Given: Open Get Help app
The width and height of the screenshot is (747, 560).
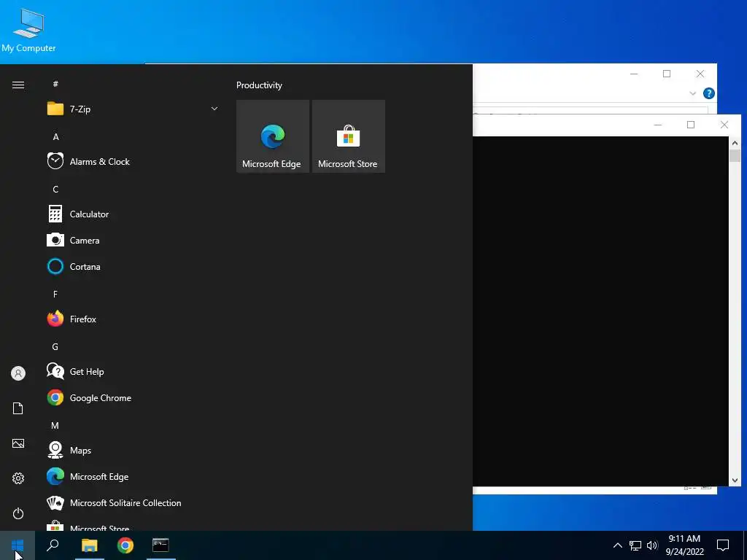Looking at the screenshot, I should (x=133, y=372).
